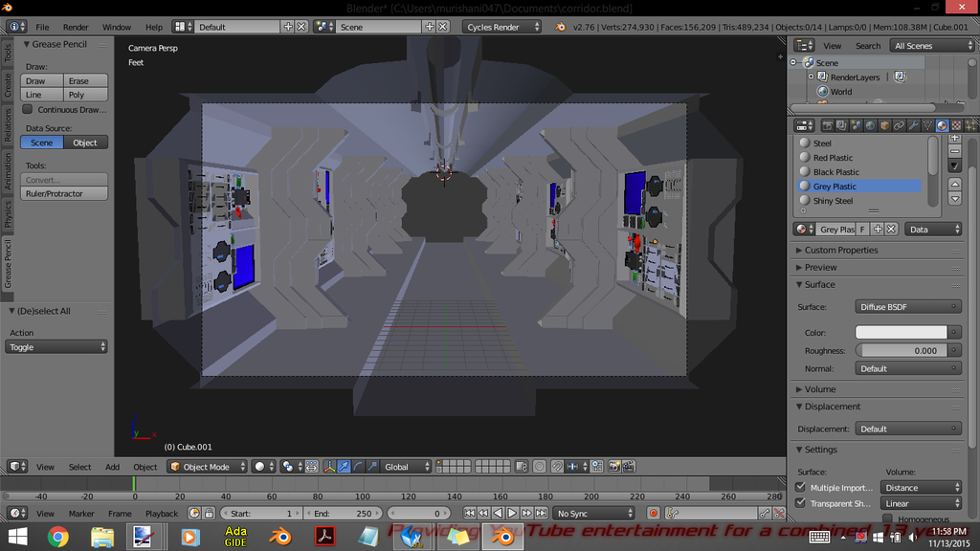The image size is (980, 551).
Task: Open the File menu
Action: [42, 27]
